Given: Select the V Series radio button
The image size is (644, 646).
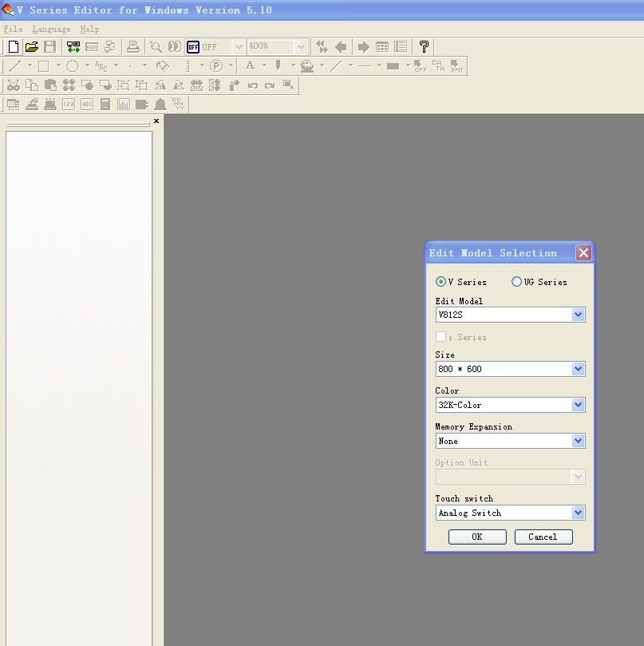Looking at the screenshot, I should [441, 282].
